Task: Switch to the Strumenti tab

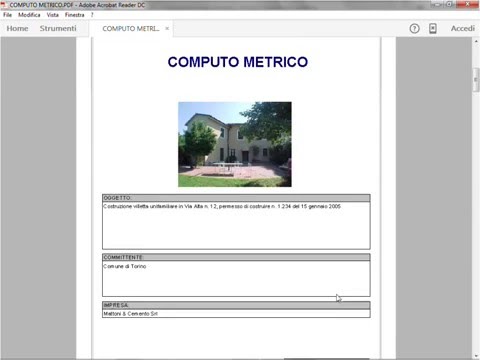Action: 58,29
